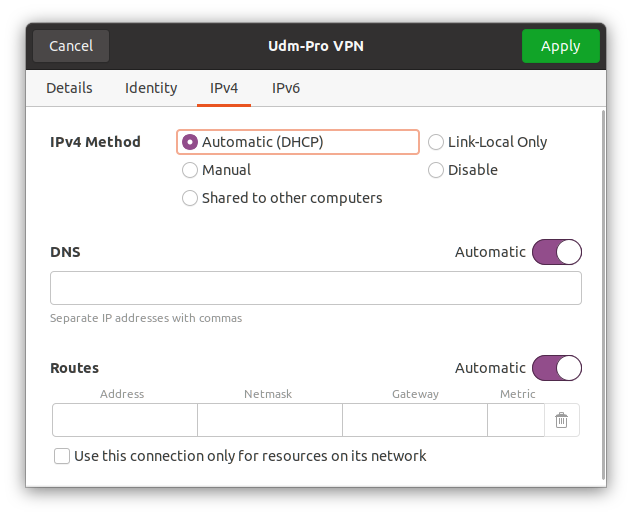Image resolution: width=632 pixels, height=516 pixels.
Task: Open the Identity tab
Action: pyautogui.click(x=151, y=88)
